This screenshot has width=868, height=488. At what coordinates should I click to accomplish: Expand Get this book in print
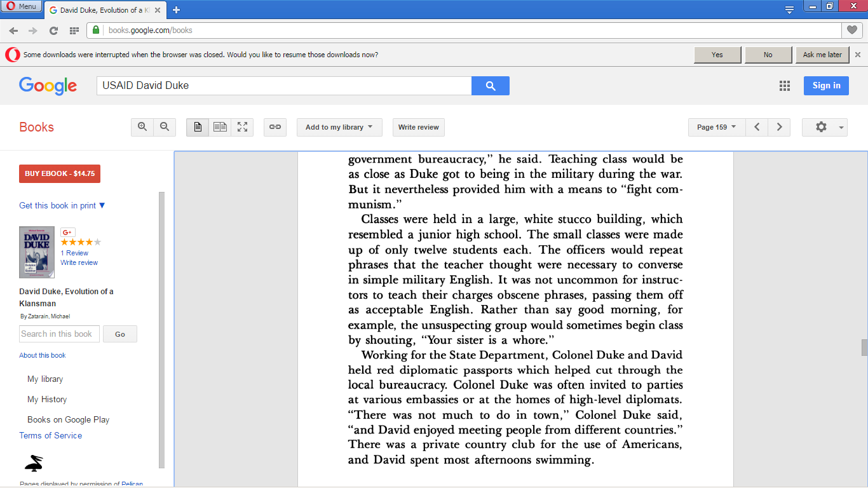click(62, 205)
